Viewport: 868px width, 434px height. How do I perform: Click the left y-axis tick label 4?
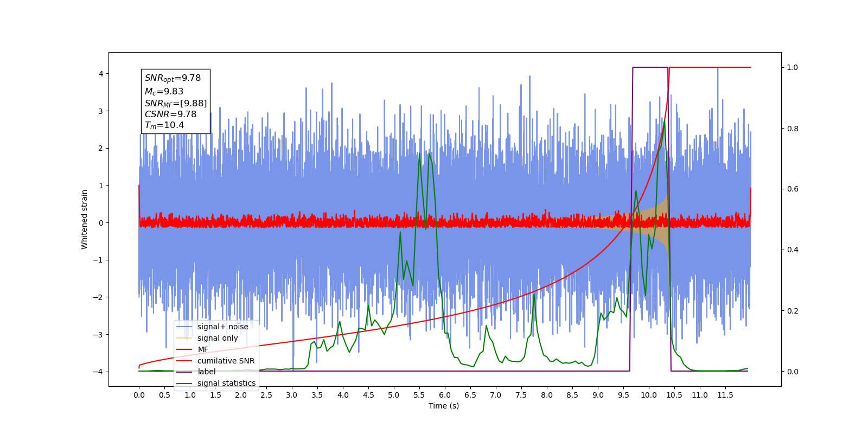(x=101, y=74)
